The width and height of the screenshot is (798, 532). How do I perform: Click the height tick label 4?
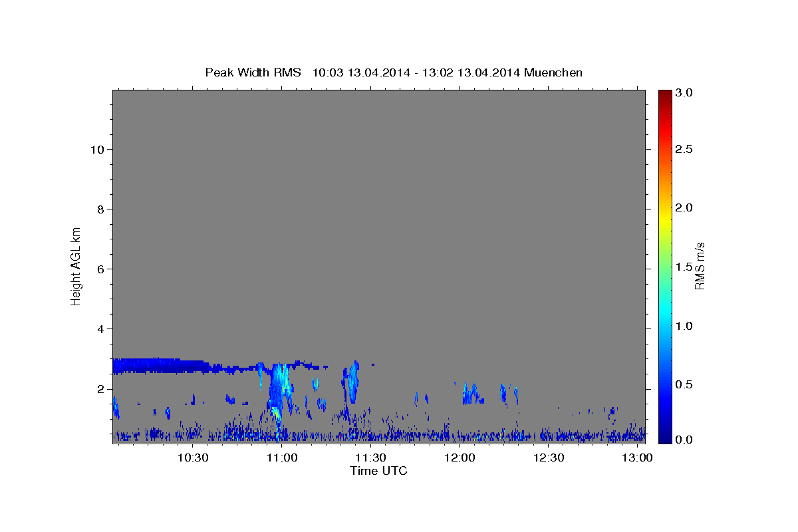tap(102, 329)
